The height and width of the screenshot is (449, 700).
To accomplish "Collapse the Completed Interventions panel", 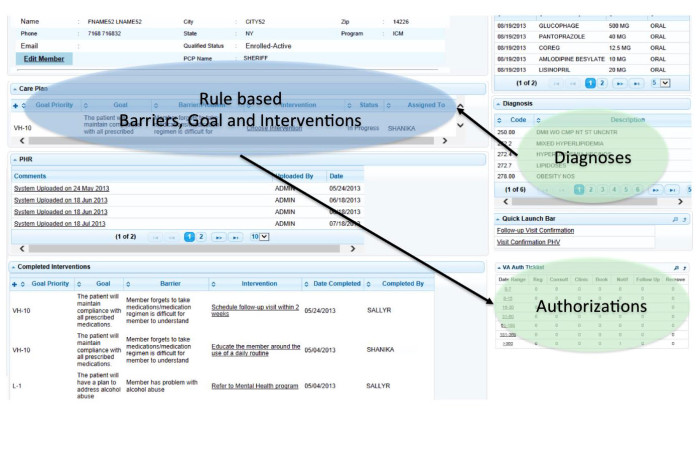I will coord(13,267).
